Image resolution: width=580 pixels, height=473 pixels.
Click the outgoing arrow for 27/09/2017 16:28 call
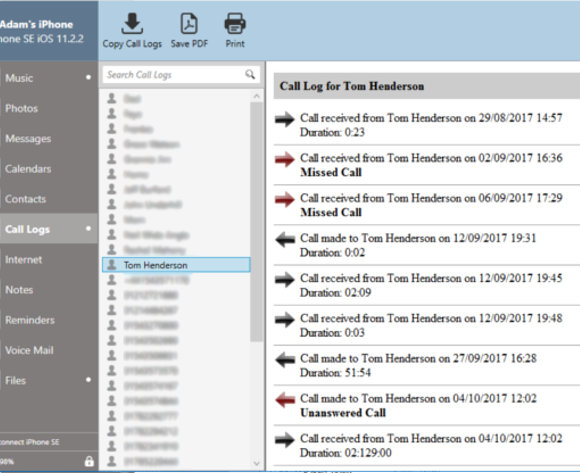click(285, 360)
